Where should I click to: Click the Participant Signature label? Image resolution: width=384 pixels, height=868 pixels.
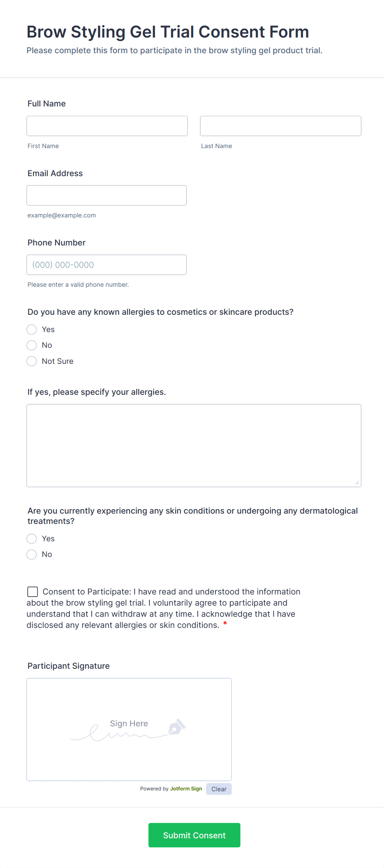[x=68, y=665]
